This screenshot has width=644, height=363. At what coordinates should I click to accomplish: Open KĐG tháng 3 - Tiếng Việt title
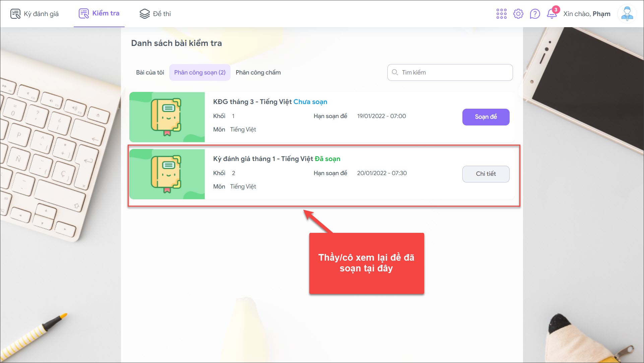pyautogui.click(x=252, y=102)
